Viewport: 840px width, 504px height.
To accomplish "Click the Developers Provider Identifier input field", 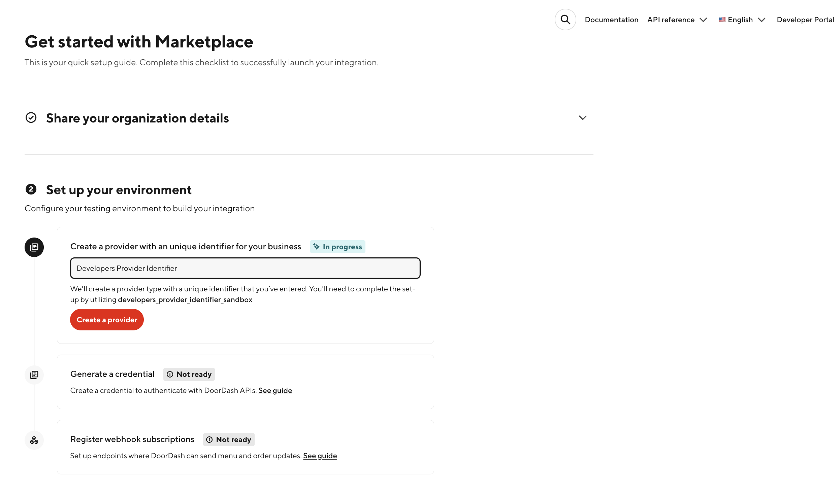I will [245, 268].
